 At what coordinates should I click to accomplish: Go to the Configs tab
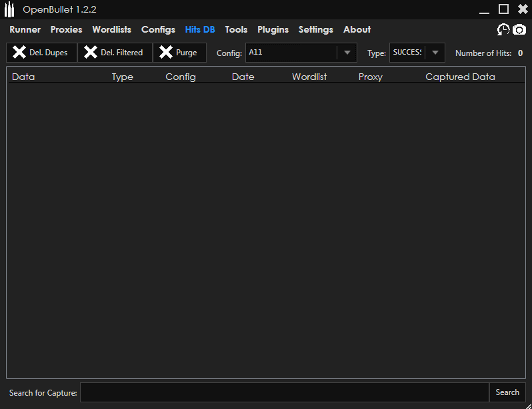click(158, 30)
